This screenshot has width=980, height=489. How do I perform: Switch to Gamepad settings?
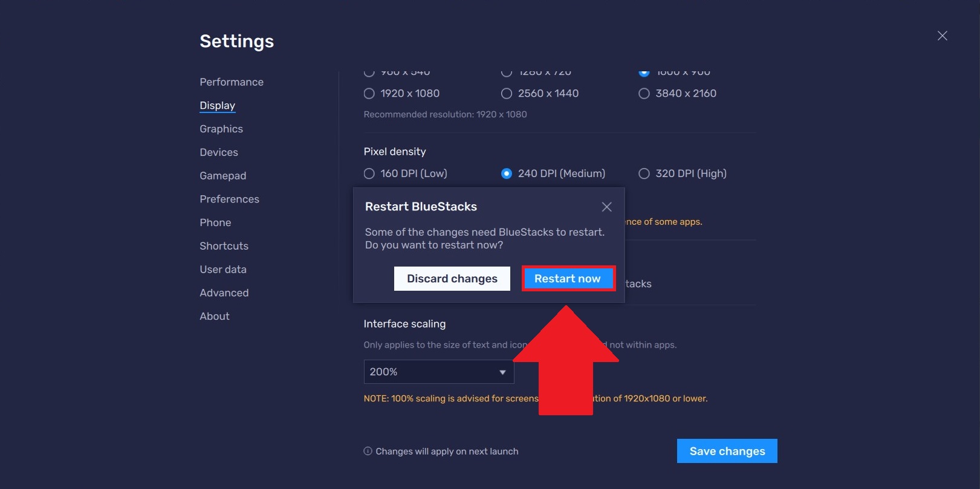223,176
